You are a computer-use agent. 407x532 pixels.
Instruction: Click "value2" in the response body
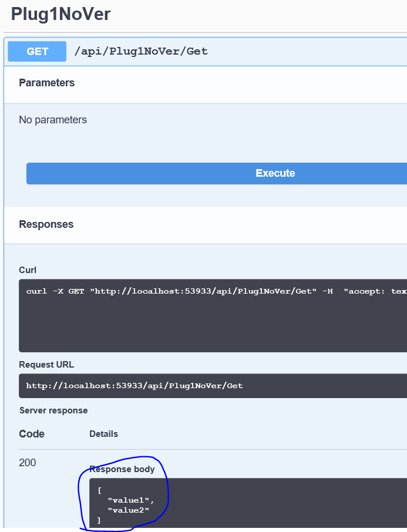click(129, 510)
